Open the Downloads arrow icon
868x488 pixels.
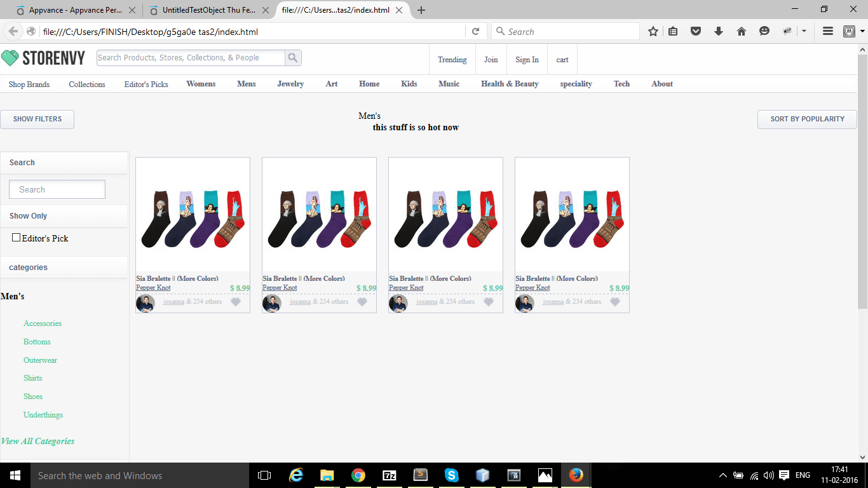719,31
